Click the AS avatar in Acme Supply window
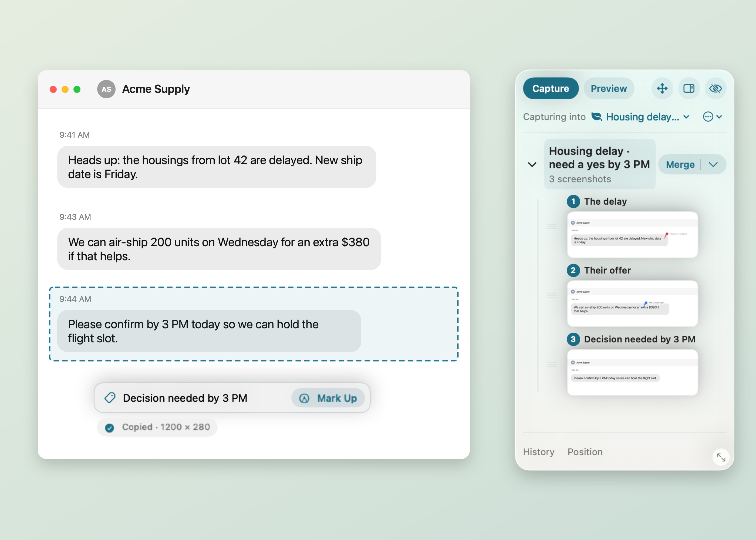The height and width of the screenshot is (540, 756). [x=106, y=89]
